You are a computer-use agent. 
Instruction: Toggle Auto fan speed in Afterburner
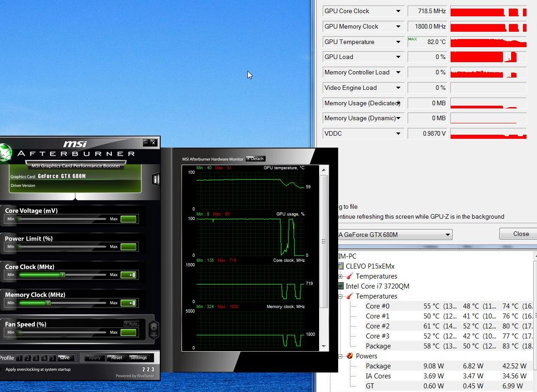131,323
